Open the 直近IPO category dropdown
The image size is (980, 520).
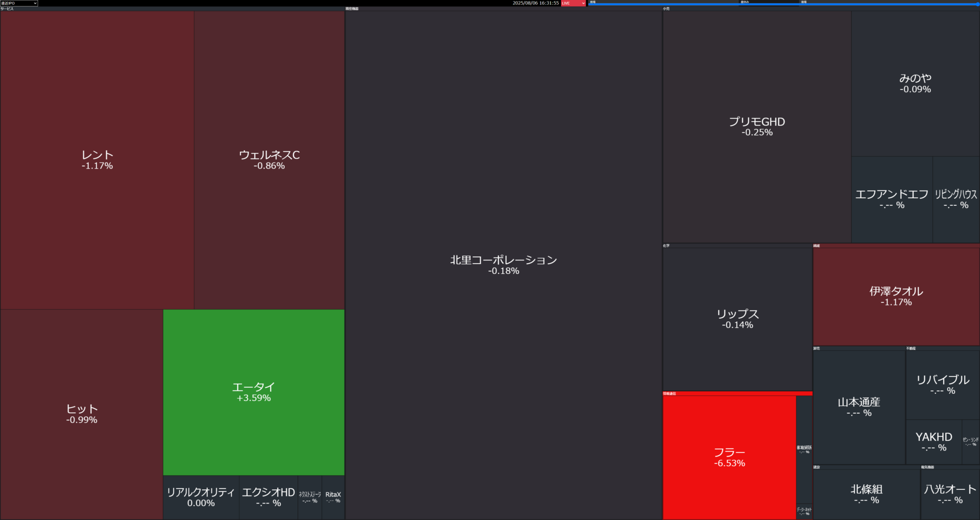pos(19,3)
